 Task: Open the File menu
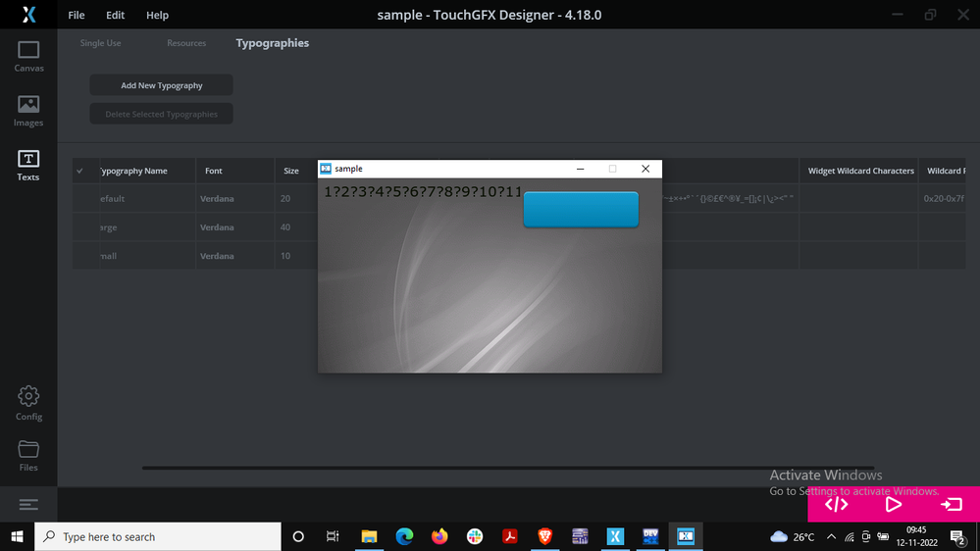point(77,15)
